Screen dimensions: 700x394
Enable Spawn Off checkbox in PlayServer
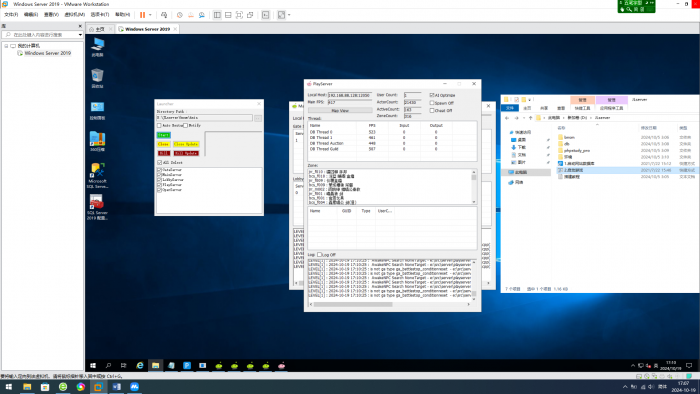click(432, 103)
